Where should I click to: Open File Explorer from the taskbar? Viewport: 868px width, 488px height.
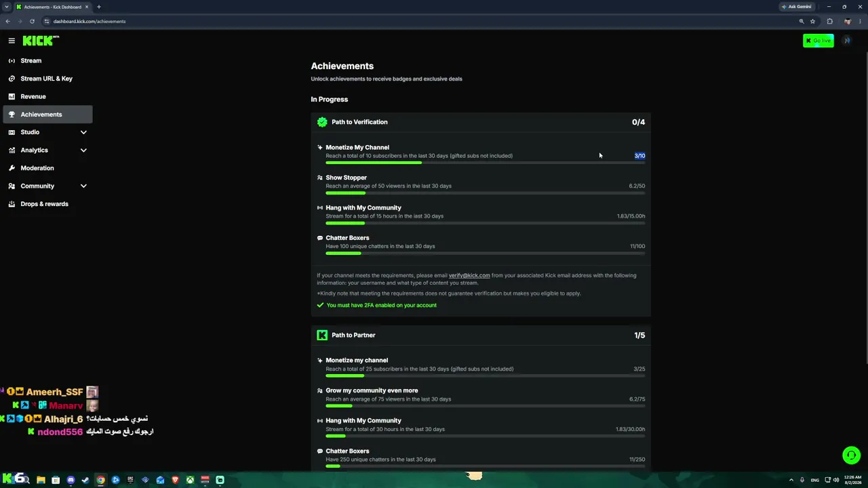(41, 480)
